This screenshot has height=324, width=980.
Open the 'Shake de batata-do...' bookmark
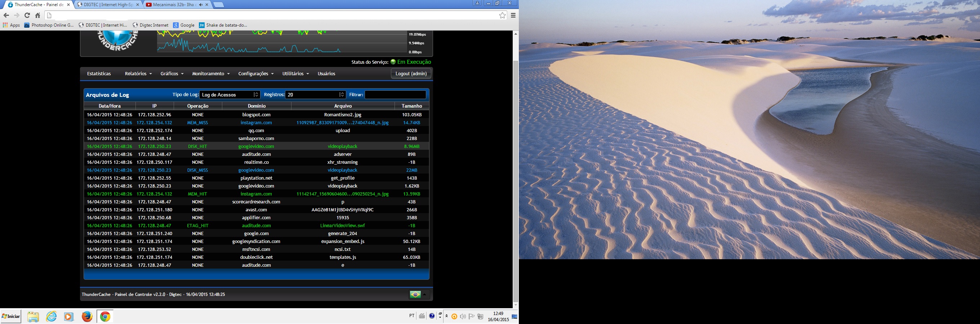223,25
